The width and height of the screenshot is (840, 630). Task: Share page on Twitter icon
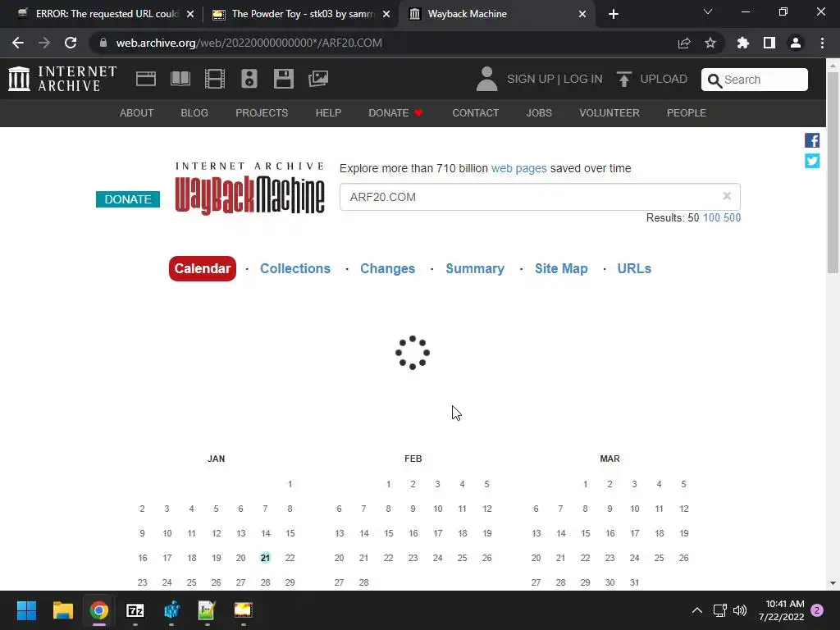[x=812, y=161]
